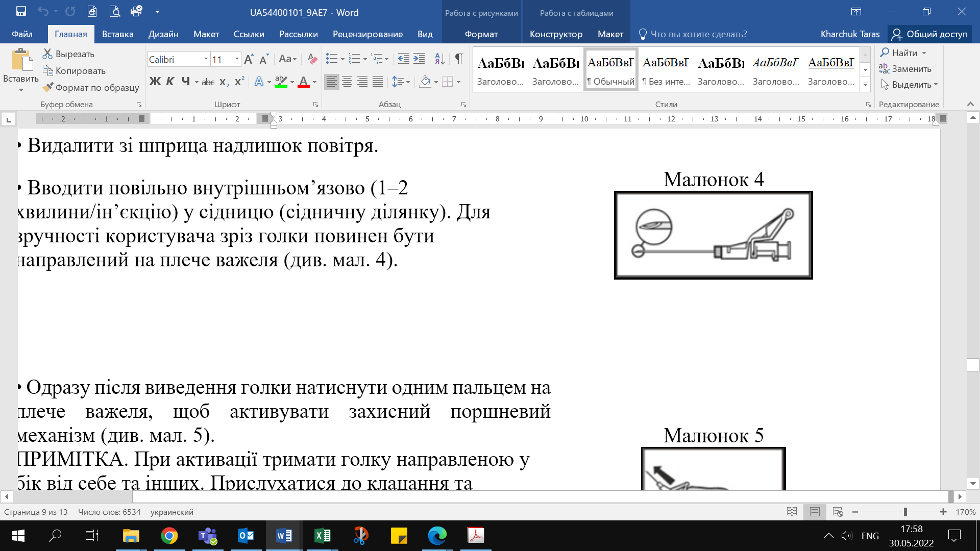The width and height of the screenshot is (980, 551).
Task: Apply superscript formatting (X²)
Action: [239, 82]
